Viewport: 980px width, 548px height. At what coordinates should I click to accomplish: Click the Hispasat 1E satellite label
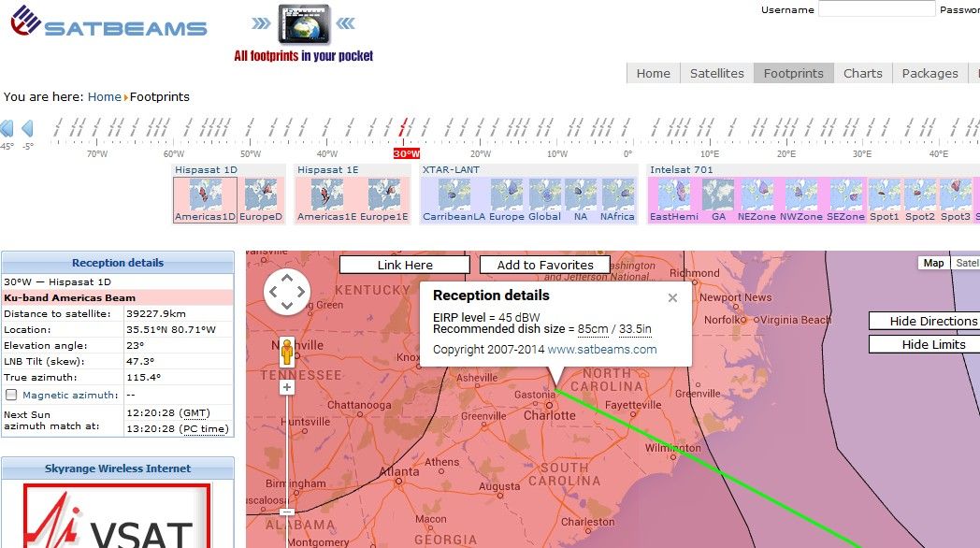[327, 170]
